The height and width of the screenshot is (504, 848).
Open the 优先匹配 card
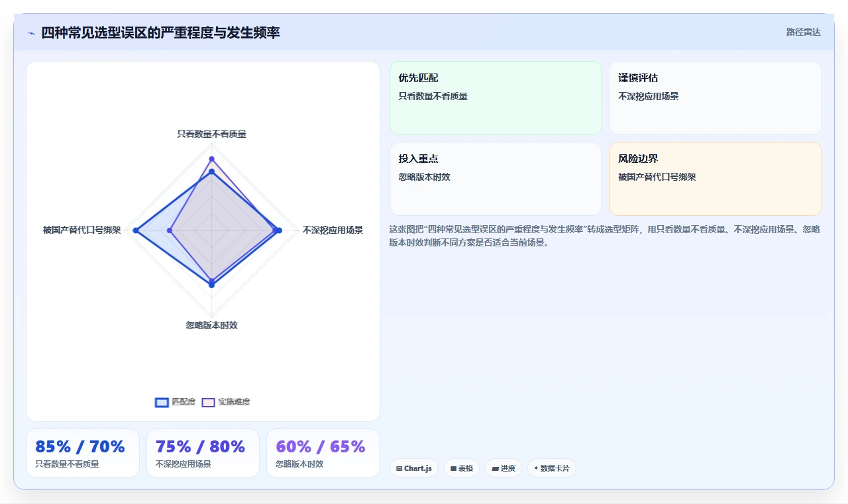click(496, 98)
